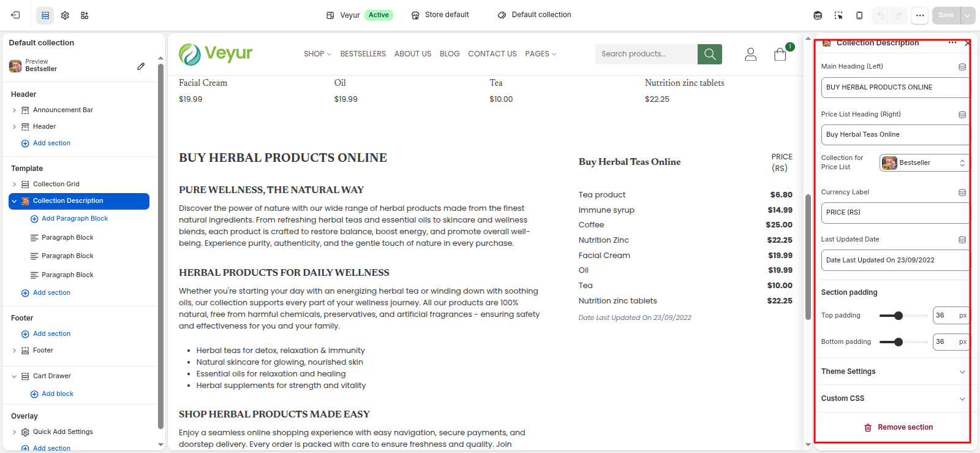Open CONTACT US nav link in preview
This screenshot has width=980, height=453.
[492, 54]
